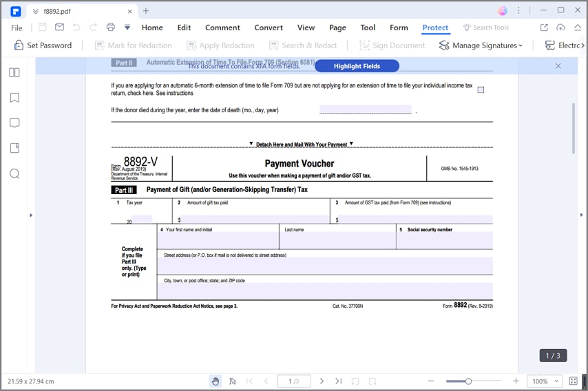This screenshot has height=391, width=588.
Task: Open the bookmarks panel icon
Action: 14,98
